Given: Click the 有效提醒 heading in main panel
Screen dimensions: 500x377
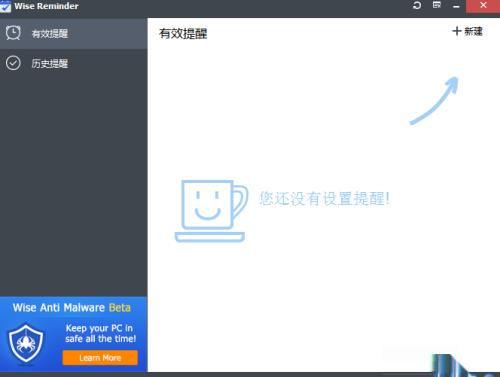Looking at the screenshot, I should [183, 34].
